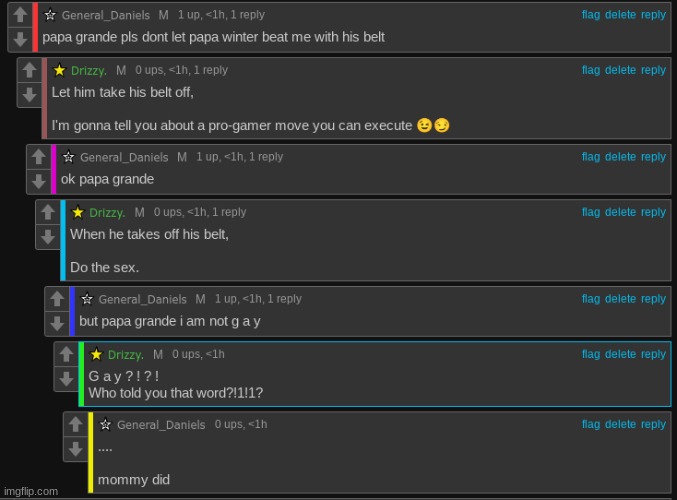Downvote the 'mommy did' comment
Screen dimensions: 677x500
tap(76, 449)
